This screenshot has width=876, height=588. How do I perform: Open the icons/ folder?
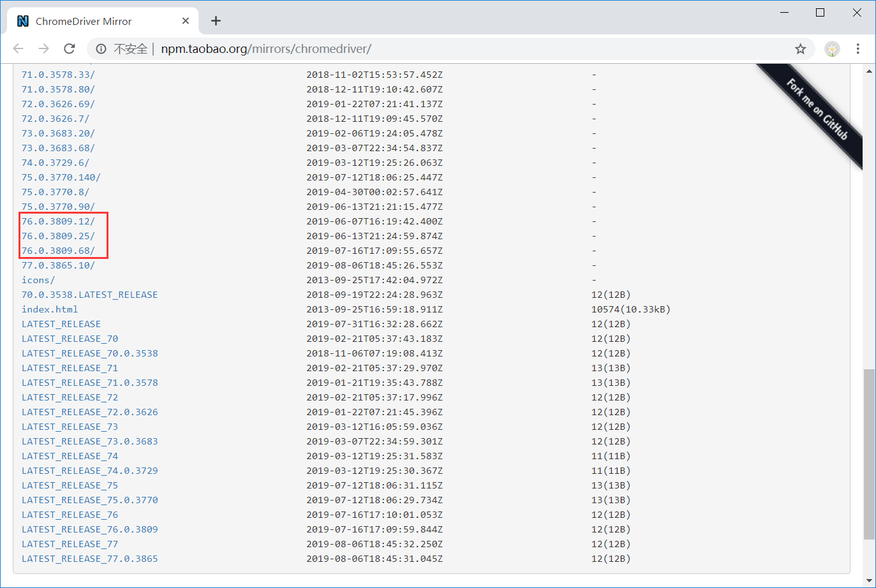(38, 280)
